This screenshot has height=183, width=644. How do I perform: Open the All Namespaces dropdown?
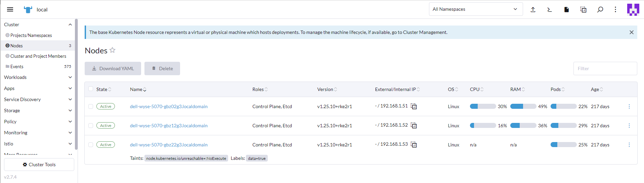pos(475,9)
